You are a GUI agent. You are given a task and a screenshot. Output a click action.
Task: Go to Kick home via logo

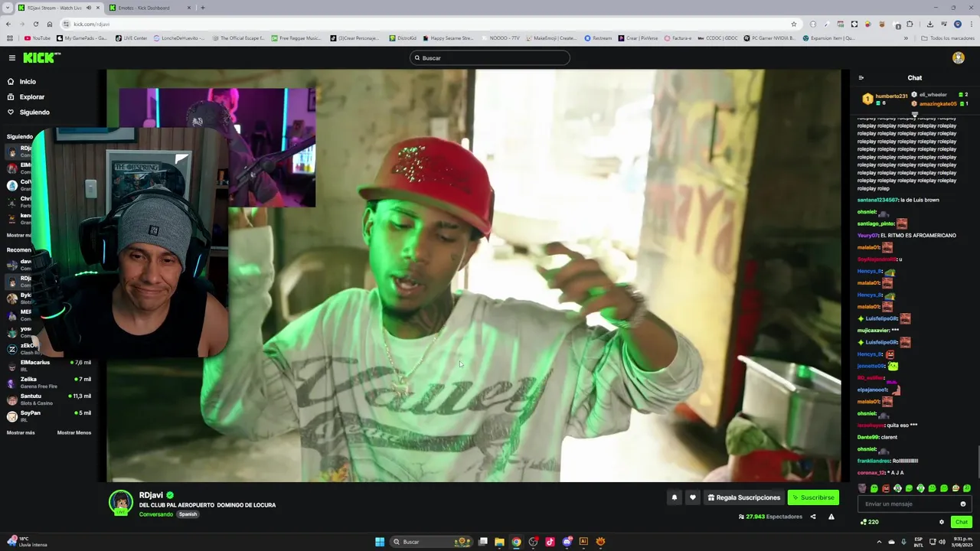[x=41, y=58]
